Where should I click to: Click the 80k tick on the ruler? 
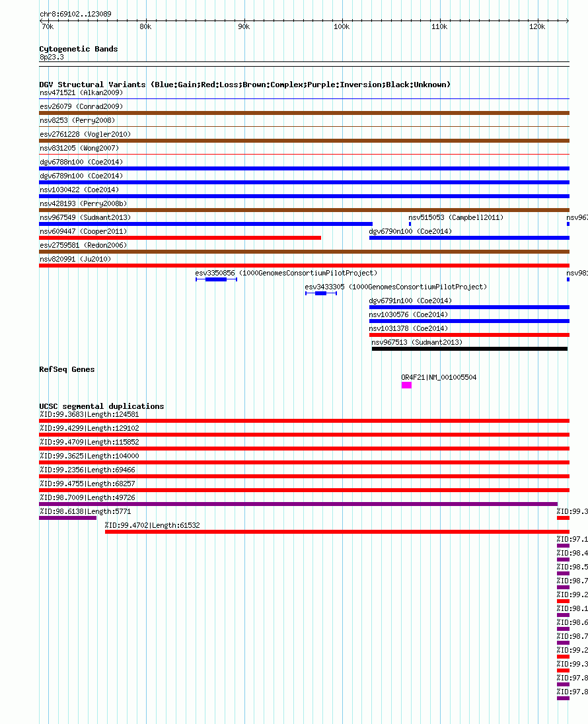pyautogui.click(x=145, y=27)
